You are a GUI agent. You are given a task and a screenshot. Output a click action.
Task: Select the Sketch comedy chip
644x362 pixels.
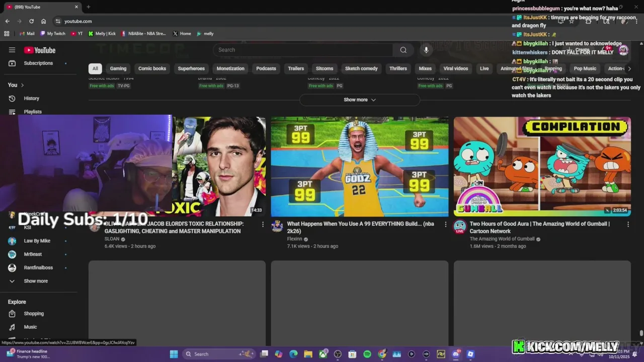(x=361, y=68)
